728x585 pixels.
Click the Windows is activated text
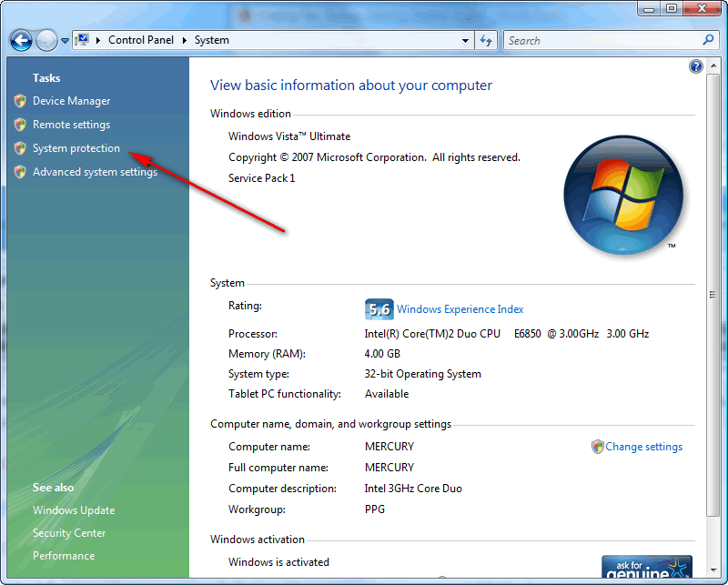coord(278,562)
